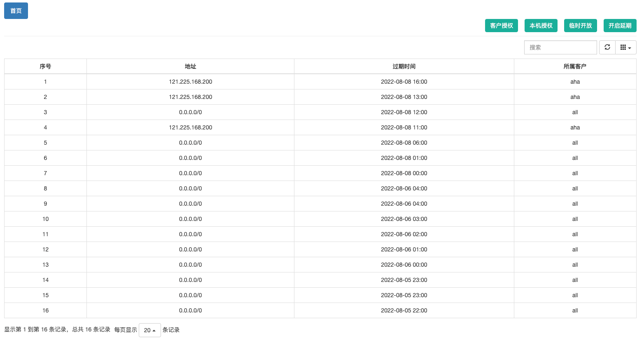Select row 1 address 121.225.168.200
Viewport: 644px width, 338px height.
coord(190,82)
